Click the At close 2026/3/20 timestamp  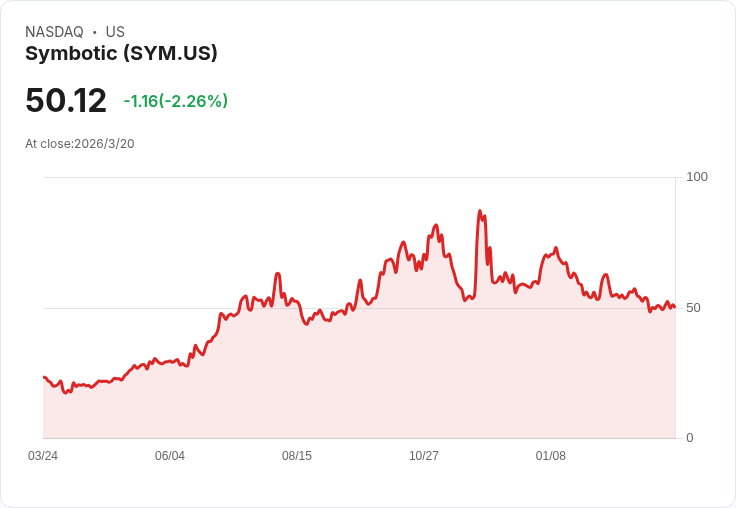tap(80, 144)
